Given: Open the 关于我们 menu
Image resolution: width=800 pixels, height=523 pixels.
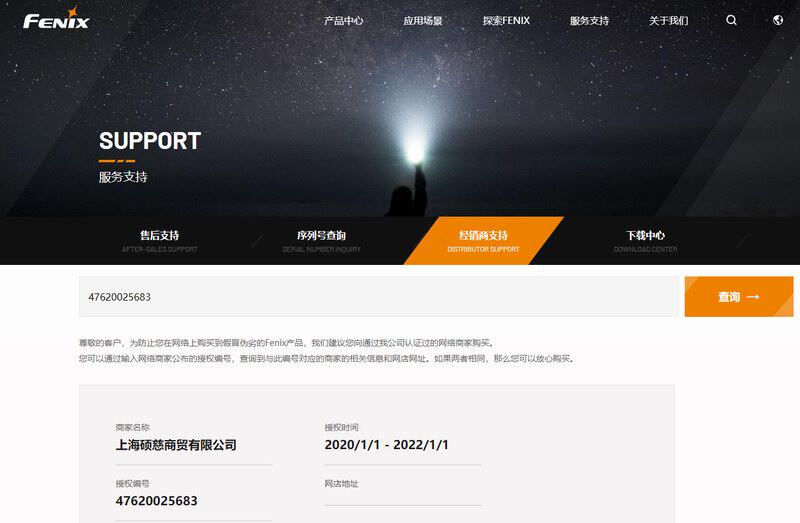Looking at the screenshot, I should [668, 20].
